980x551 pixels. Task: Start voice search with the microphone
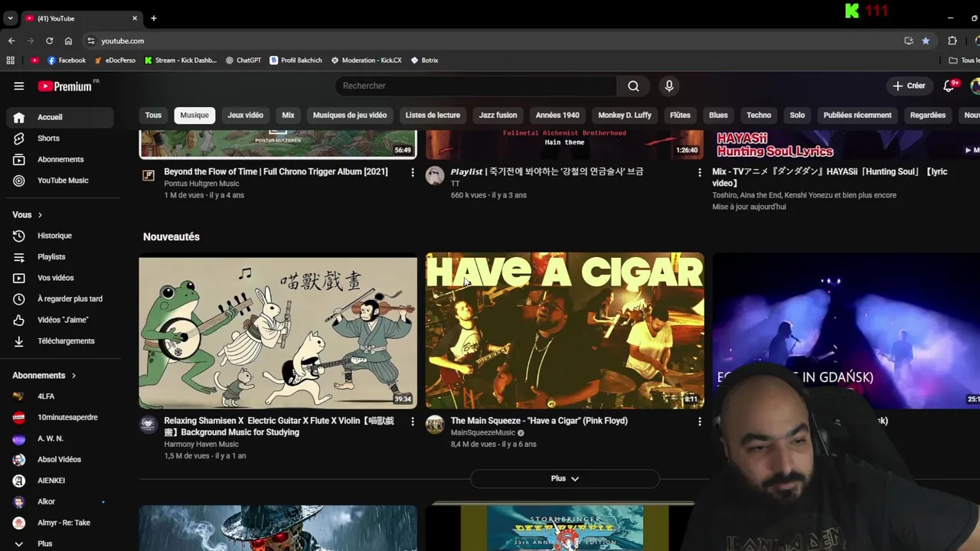pos(669,86)
